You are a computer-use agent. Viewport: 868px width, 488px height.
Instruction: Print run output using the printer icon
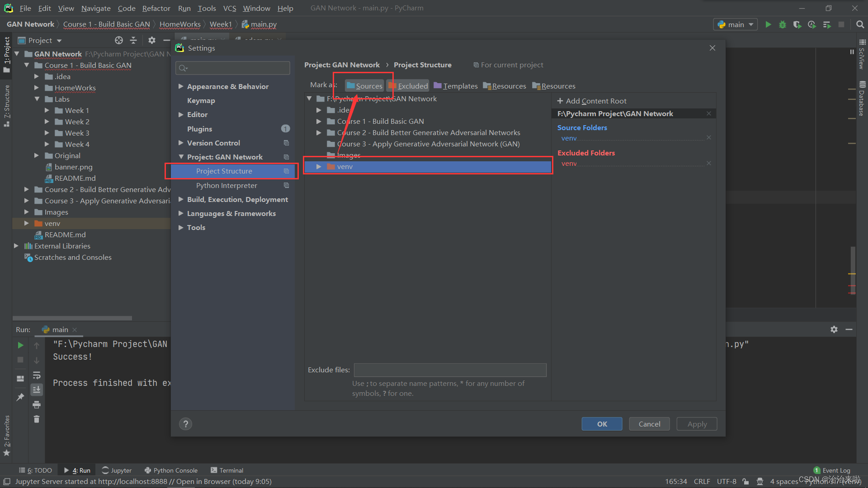[37, 405]
